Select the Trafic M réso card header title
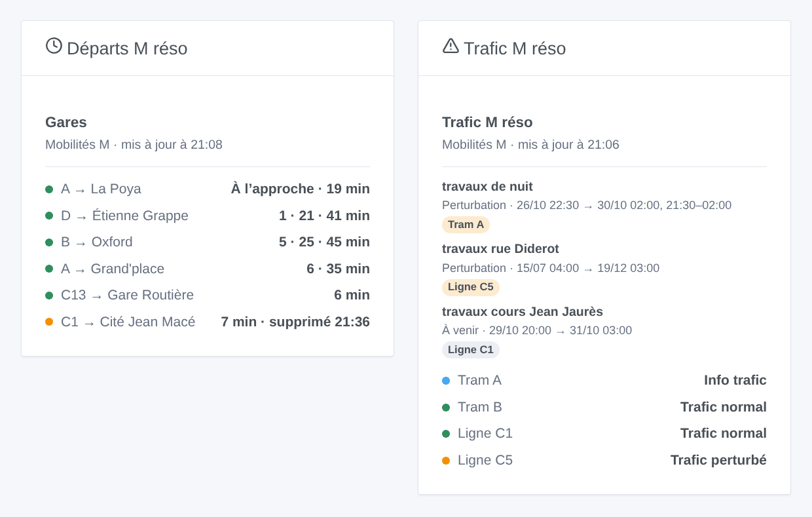 pyautogui.click(x=515, y=48)
